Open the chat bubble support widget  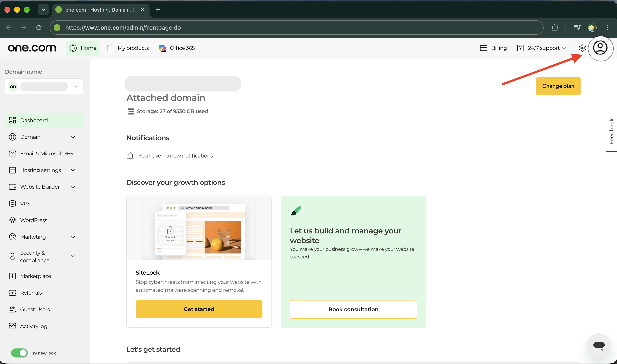click(x=599, y=345)
